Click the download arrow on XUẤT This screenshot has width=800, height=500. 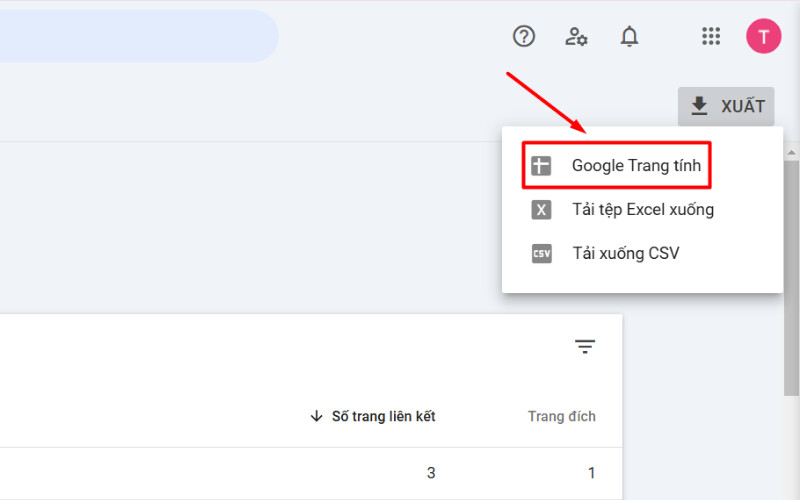click(x=699, y=106)
